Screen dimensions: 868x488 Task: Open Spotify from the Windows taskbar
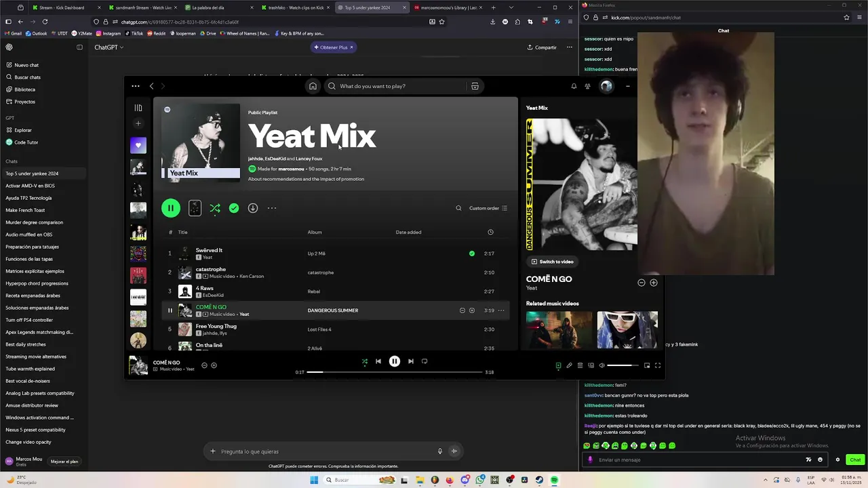pos(555,480)
